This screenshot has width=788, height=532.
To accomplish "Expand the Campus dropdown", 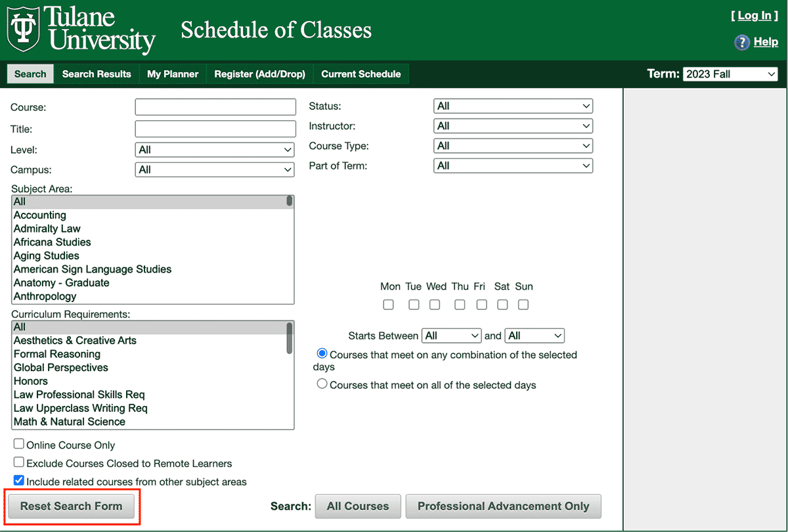I will (x=215, y=169).
